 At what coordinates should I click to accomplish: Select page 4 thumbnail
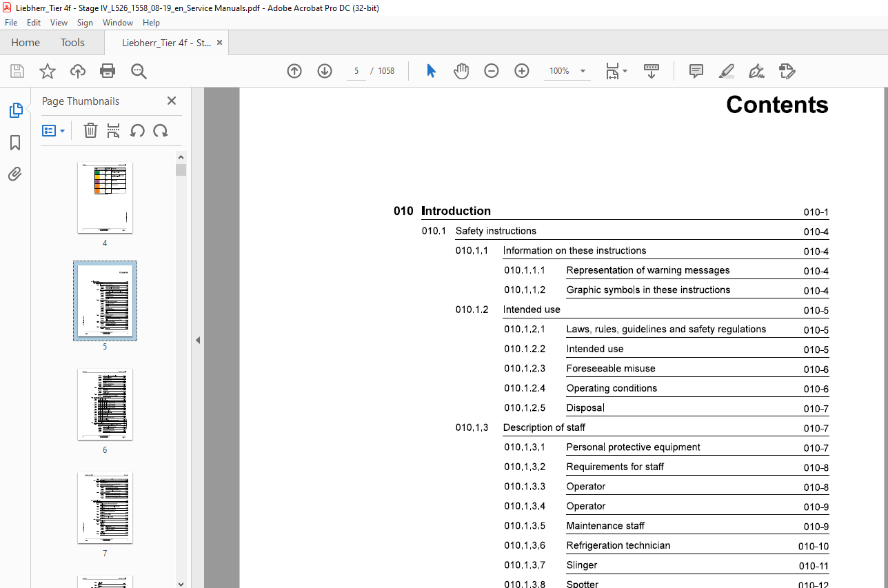[105, 199]
